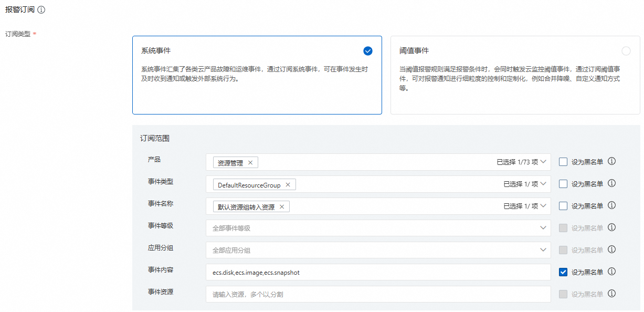Image resolution: width=644 pixels, height=312 pixels.
Task: Click the 事件资源 input field
Action: click(x=378, y=294)
